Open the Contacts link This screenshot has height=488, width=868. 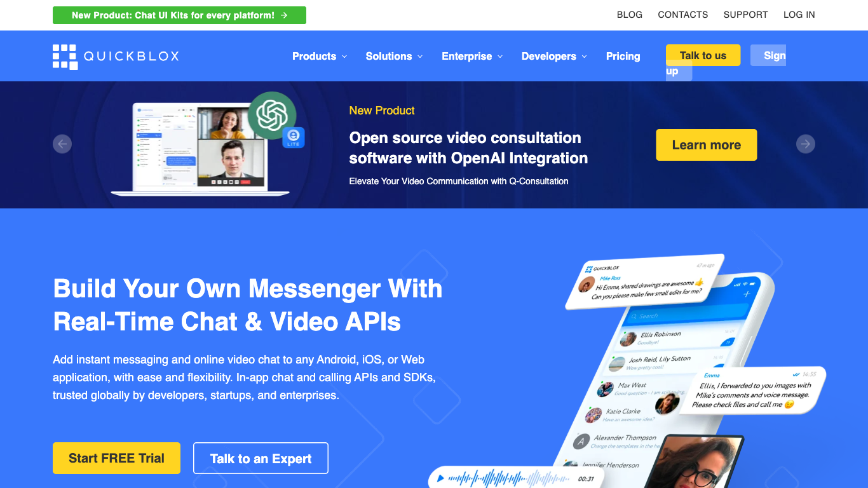tap(683, 15)
